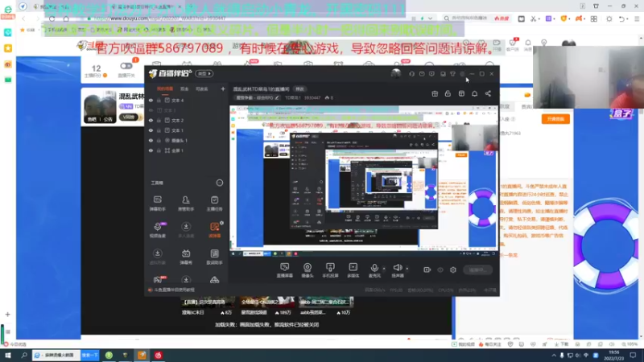
Task: Select the 全屏 1 source row
Action: click(x=187, y=150)
